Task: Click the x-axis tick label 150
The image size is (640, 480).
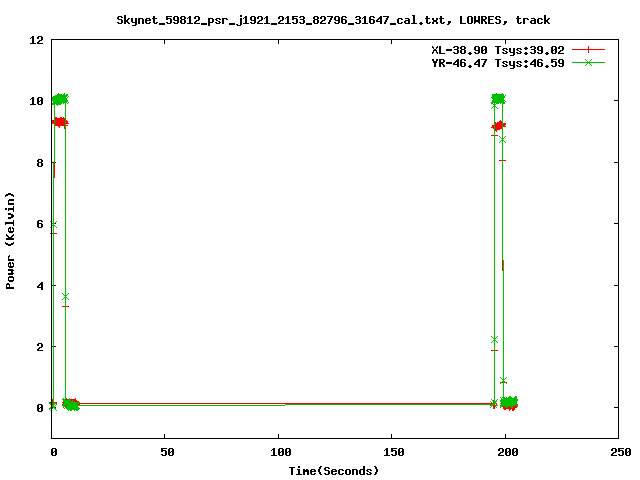Action: tap(394, 452)
